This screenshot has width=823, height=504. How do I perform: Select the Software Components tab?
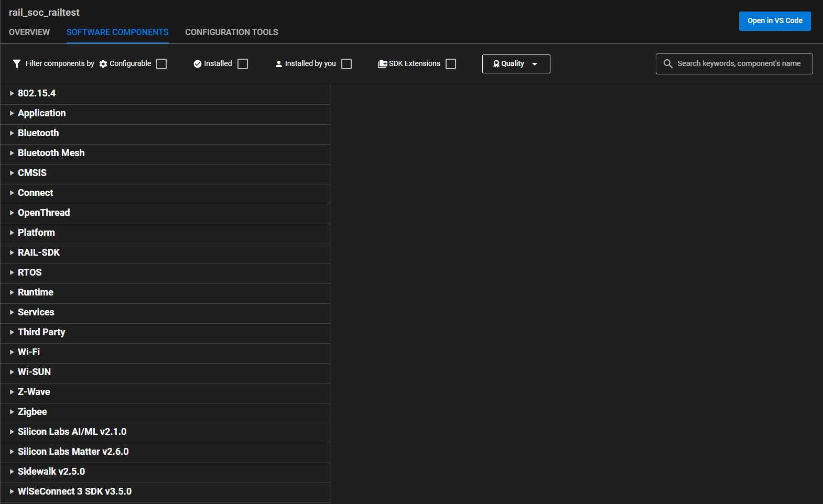117,32
